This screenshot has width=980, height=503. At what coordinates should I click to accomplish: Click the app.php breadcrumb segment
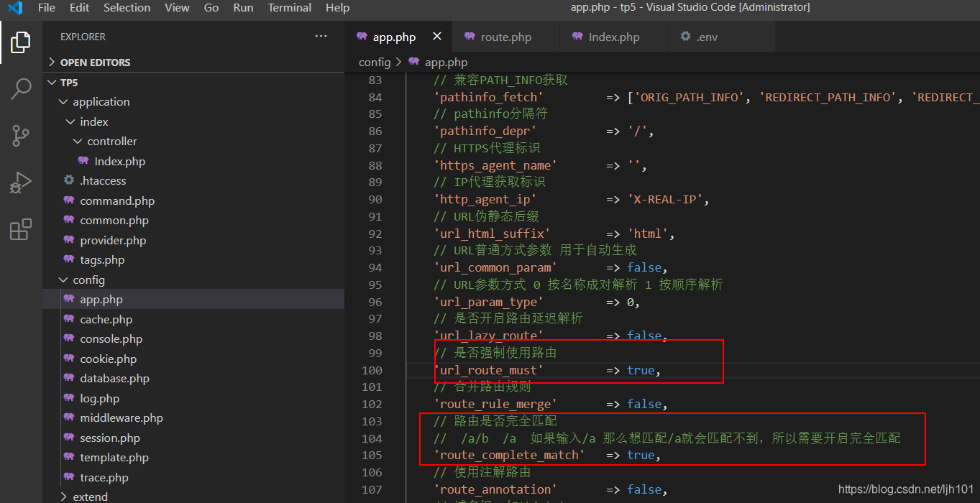click(446, 63)
